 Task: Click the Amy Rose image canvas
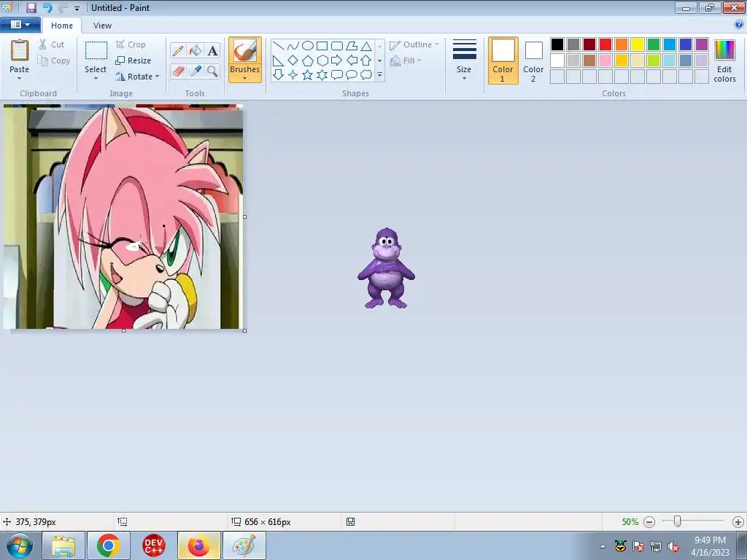(x=123, y=217)
